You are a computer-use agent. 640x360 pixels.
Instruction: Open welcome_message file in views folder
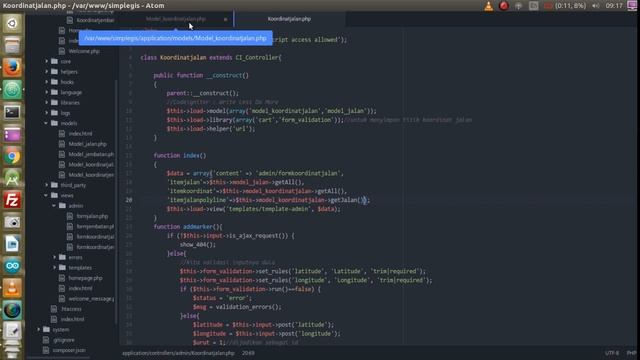tap(91, 298)
